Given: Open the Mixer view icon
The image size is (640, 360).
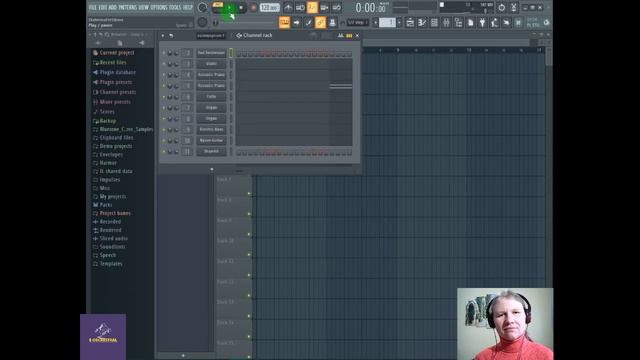Looking at the screenshot, I should coord(446,22).
